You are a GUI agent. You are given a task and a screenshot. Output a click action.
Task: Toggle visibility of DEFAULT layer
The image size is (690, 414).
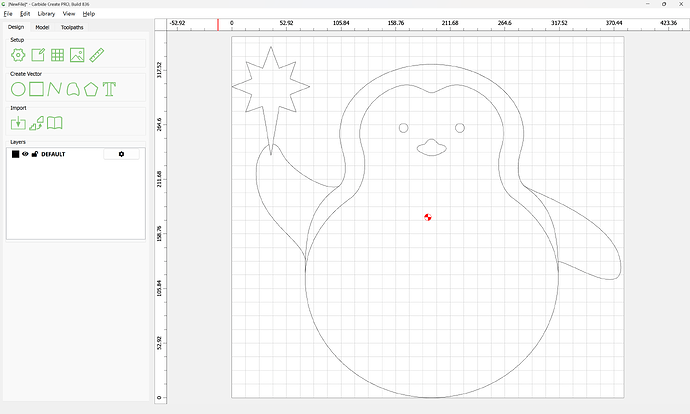pyautogui.click(x=25, y=154)
